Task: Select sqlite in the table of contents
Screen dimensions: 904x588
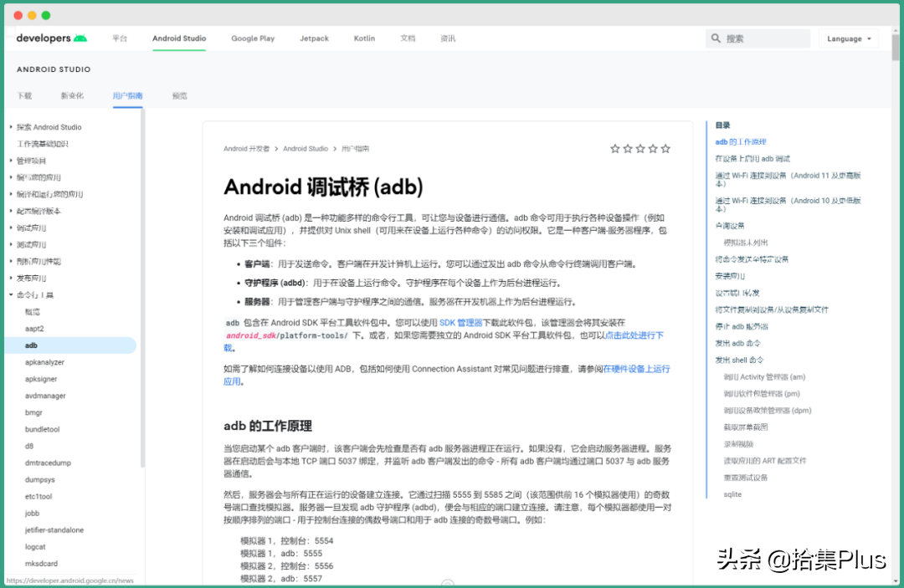Action: [x=732, y=494]
